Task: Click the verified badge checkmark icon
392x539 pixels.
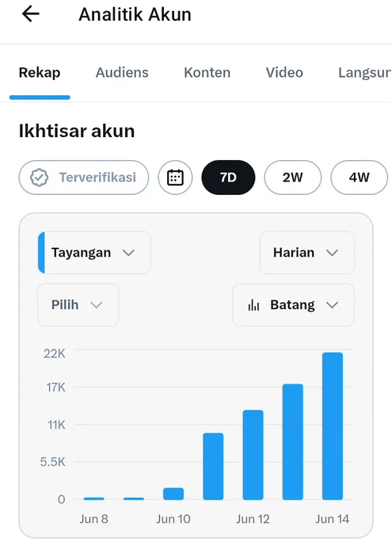Action: coord(39,178)
